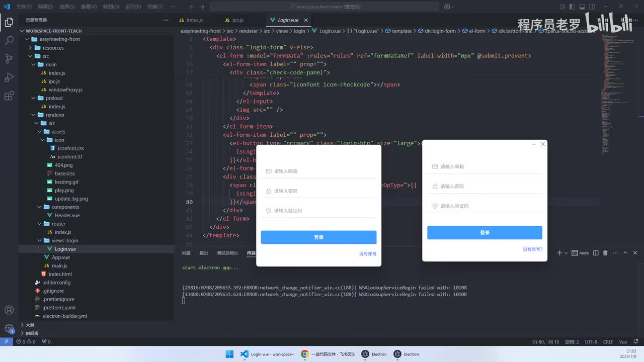Click 没有账号 link in the left login window
This screenshot has height=362, width=644.
coord(368,254)
